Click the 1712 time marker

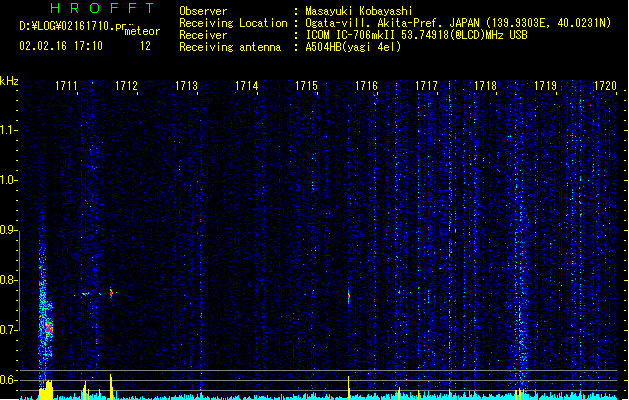[126, 86]
